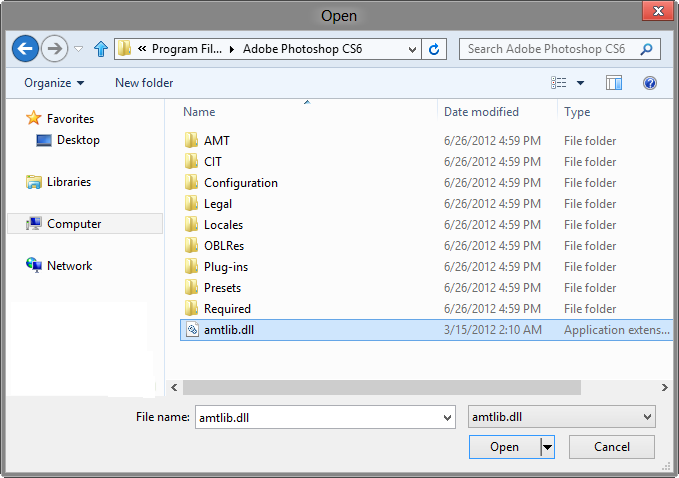Go up one folder level

coord(101,49)
